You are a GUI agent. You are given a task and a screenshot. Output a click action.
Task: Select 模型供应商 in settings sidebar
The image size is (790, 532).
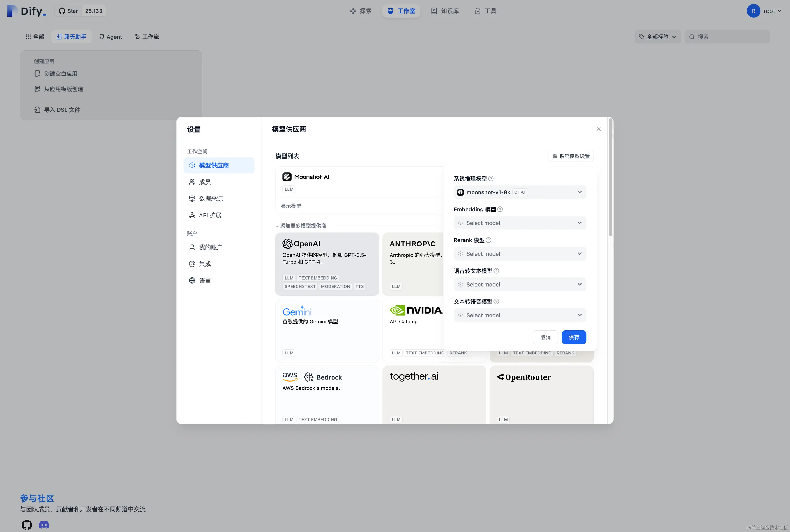click(219, 165)
